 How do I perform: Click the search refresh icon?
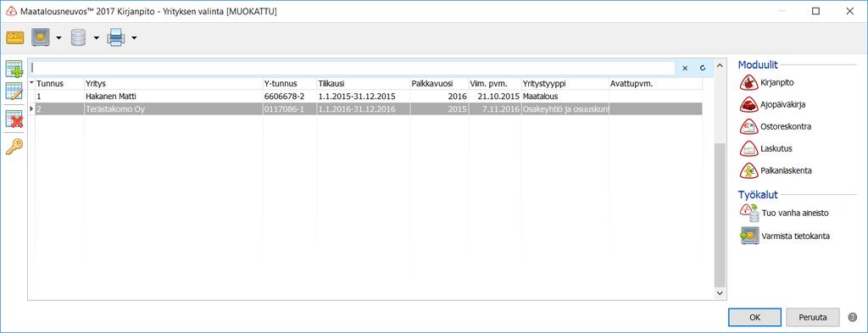pos(703,68)
